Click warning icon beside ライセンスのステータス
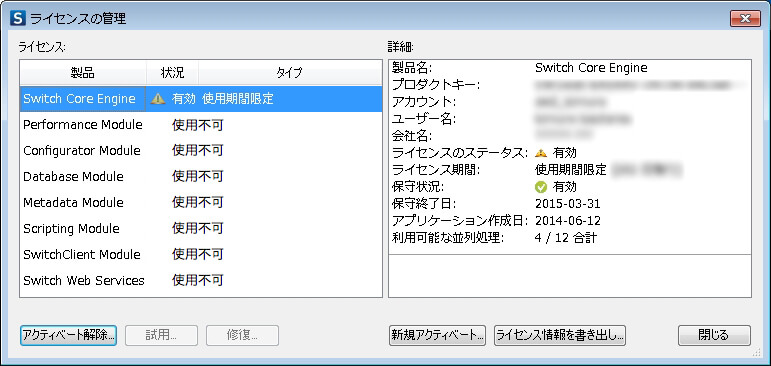The height and width of the screenshot is (366, 771). coord(541,152)
